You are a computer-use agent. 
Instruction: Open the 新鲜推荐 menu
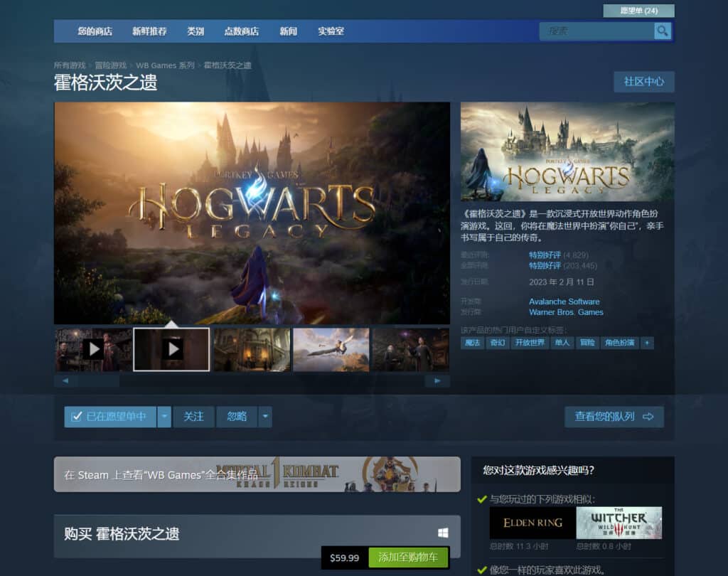[149, 31]
